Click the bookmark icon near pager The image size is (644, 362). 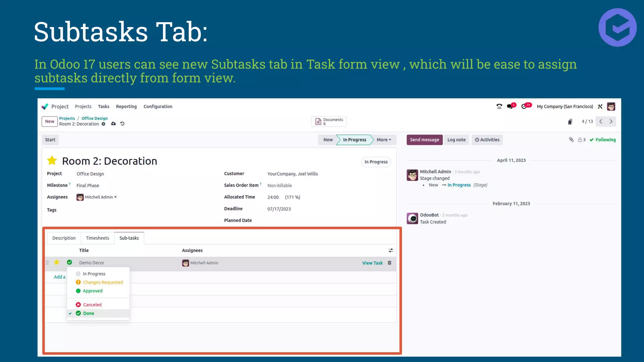click(570, 122)
